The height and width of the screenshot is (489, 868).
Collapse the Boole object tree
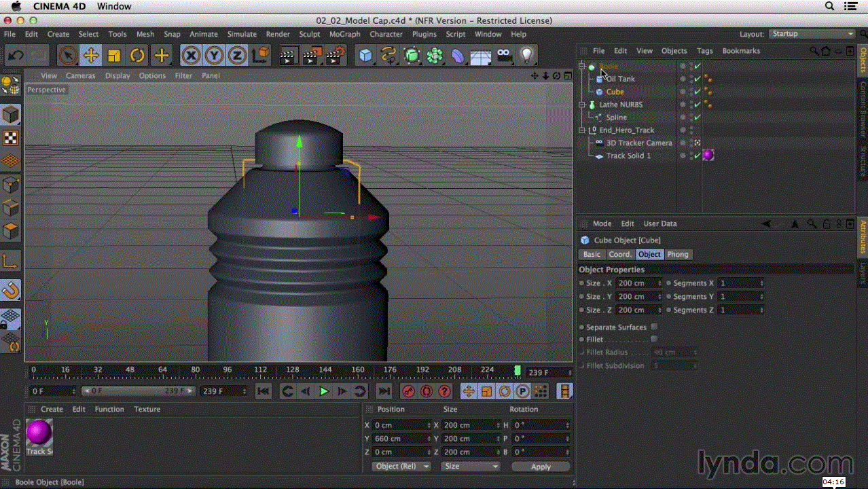tap(582, 67)
